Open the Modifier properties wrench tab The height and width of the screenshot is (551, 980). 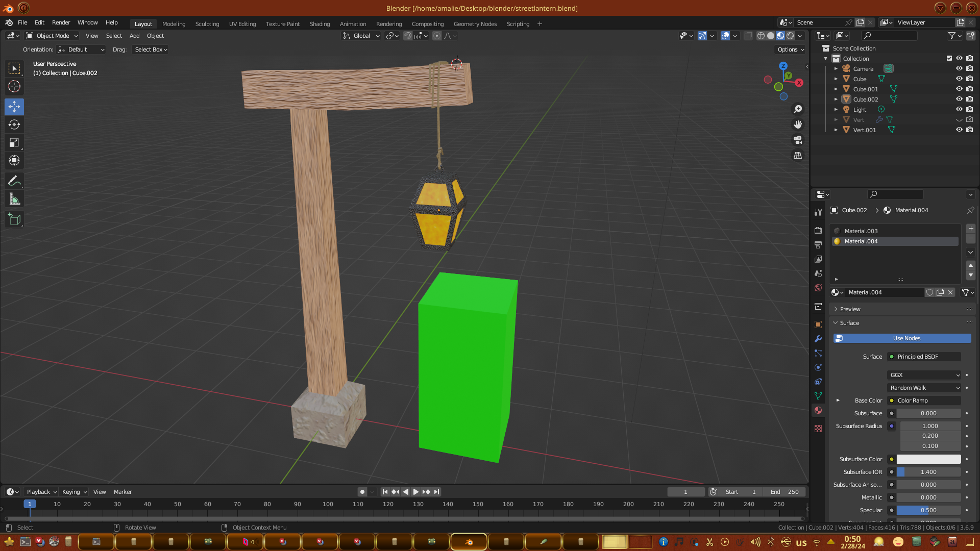(818, 339)
